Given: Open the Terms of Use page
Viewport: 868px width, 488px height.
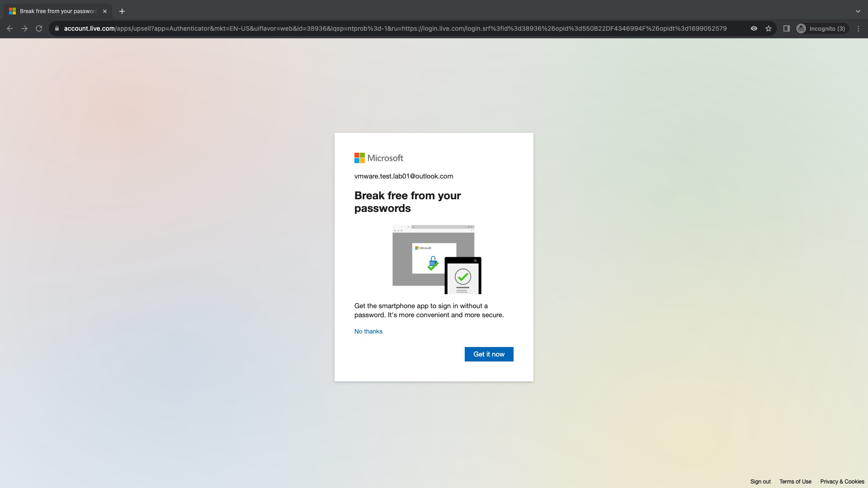Looking at the screenshot, I should [x=795, y=481].
